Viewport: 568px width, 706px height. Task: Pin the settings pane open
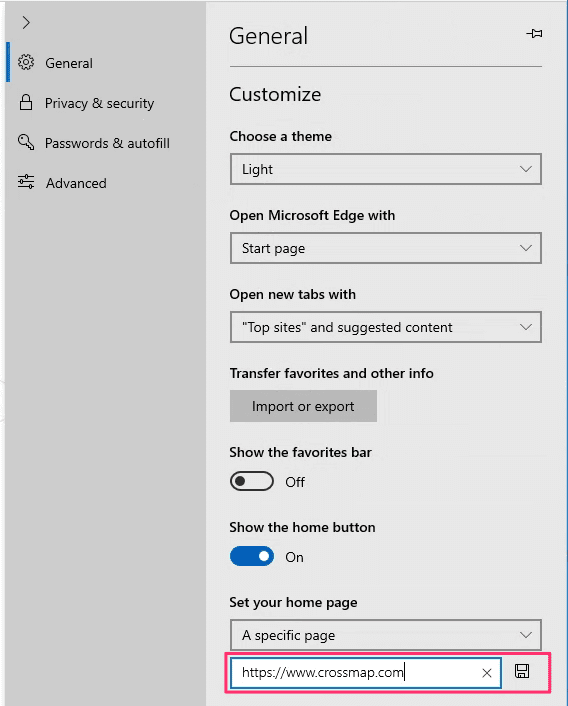coord(534,33)
